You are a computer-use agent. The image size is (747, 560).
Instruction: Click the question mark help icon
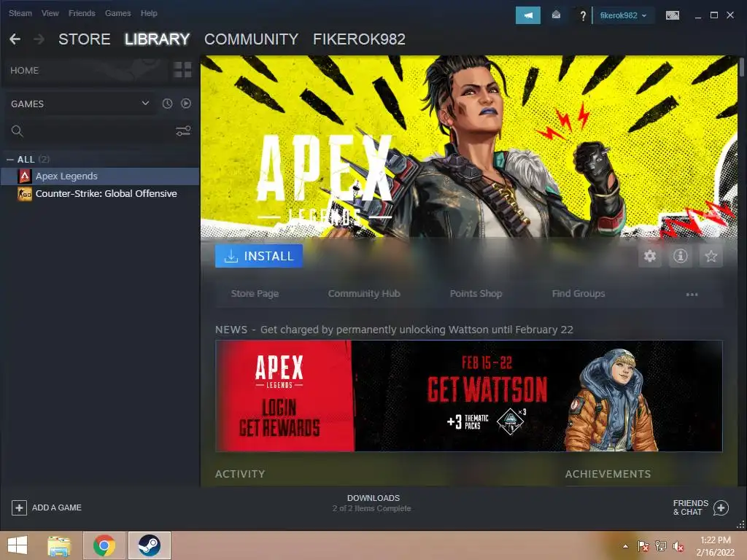point(583,16)
